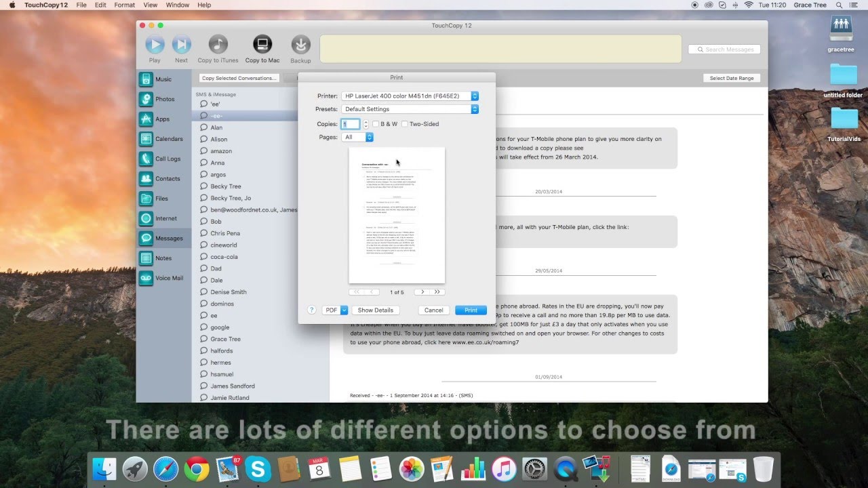This screenshot has width=868, height=488.
Task: Enable the Two-Sided checkbox
Action: (405, 124)
